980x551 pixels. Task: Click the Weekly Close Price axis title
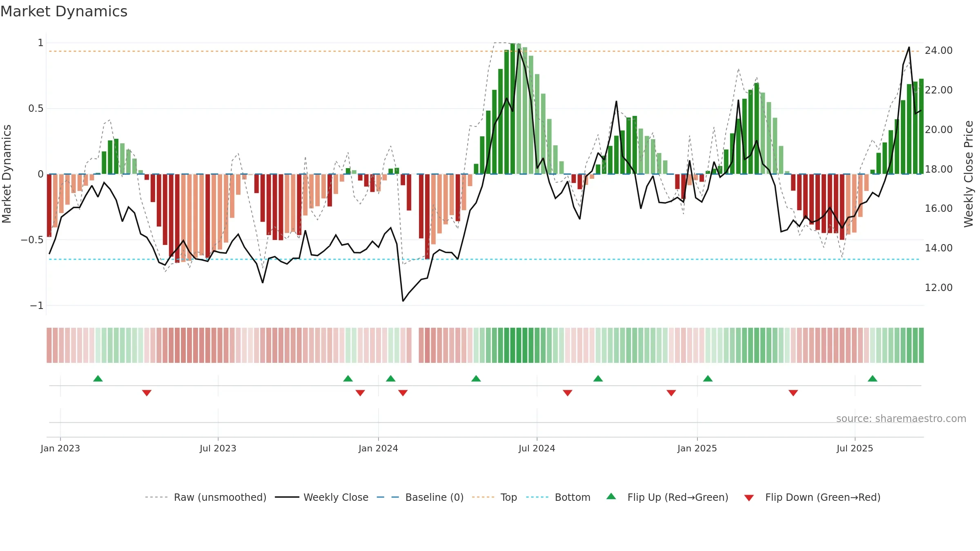969,174
